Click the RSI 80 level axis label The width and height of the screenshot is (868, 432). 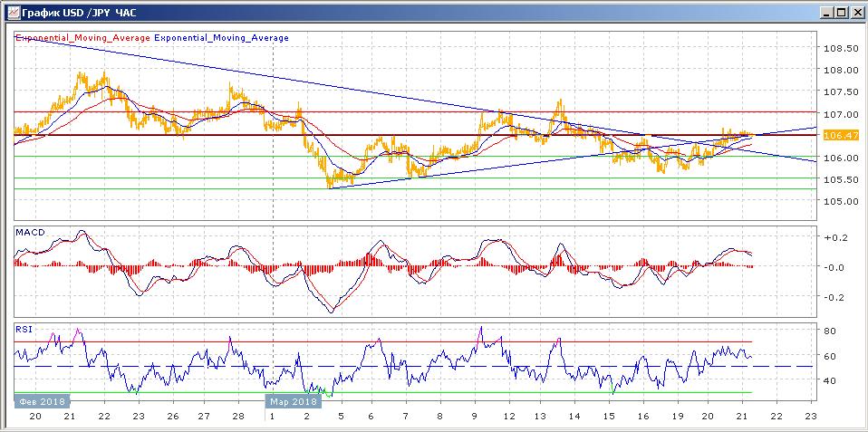pyautogui.click(x=828, y=331)
